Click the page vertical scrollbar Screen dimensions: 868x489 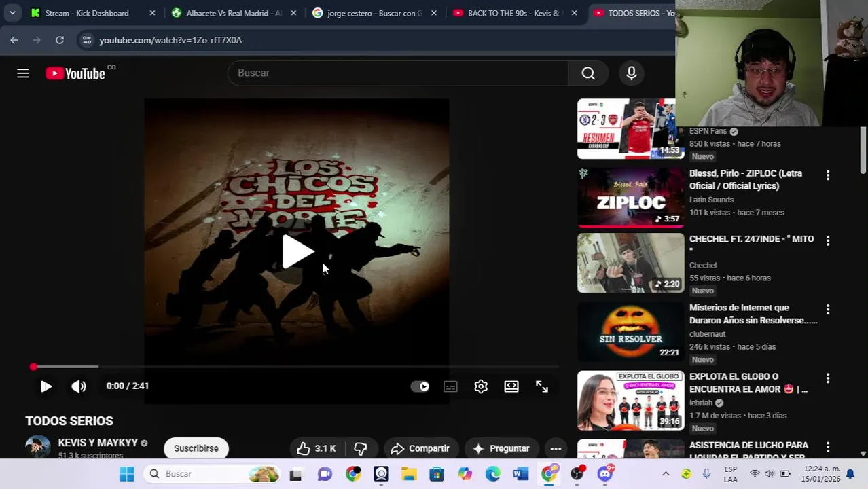tap(863, 149)
